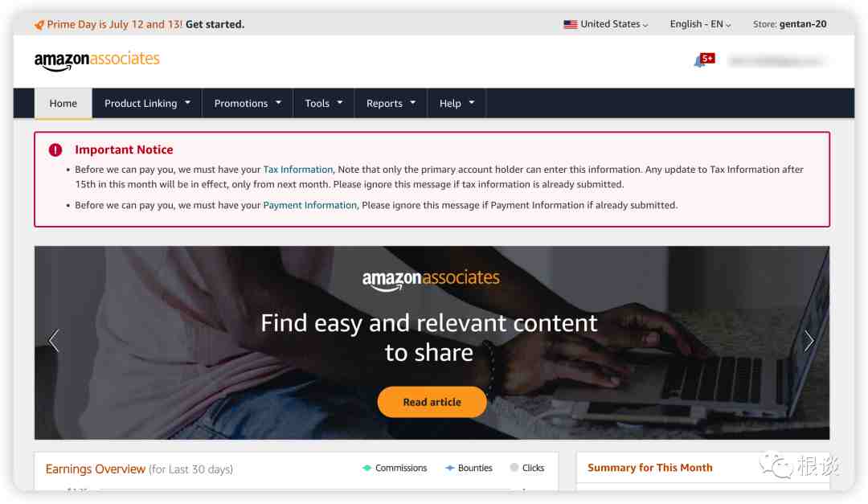Click the Get started Prime Day link
This screenshot has height=504, width=868.
click(x=215, y=24)
